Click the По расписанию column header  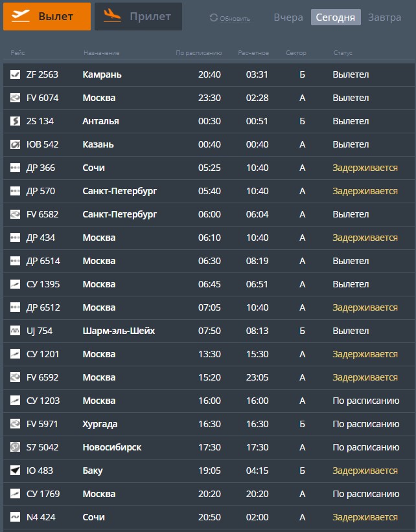(x=199, y=53)
